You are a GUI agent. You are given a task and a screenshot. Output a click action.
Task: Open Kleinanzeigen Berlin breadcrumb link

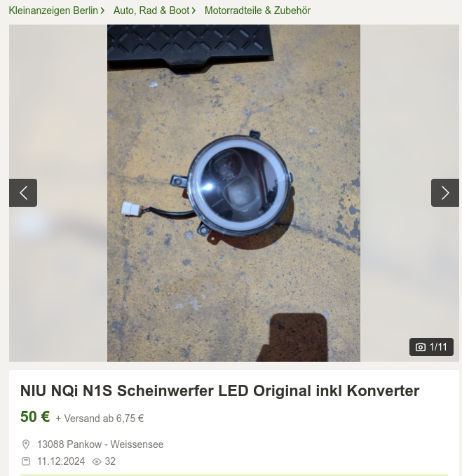tap(53, 11)
